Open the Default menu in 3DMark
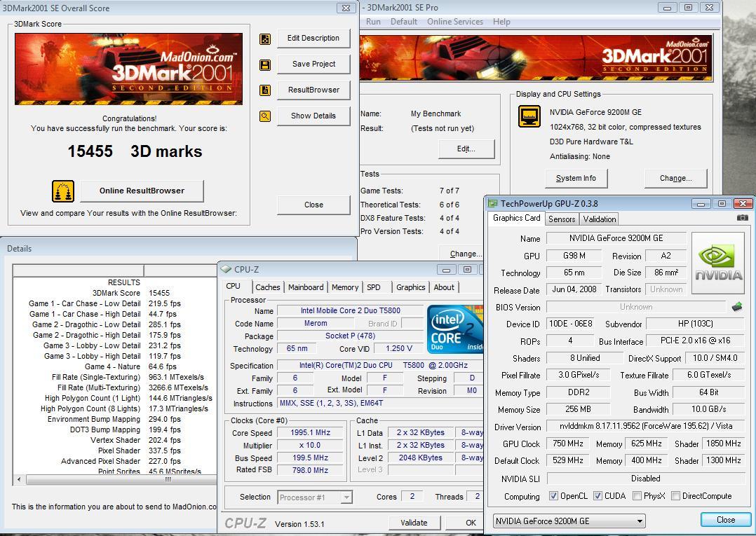Viewport: 756px width, 536px height. (x=404, y=22)
